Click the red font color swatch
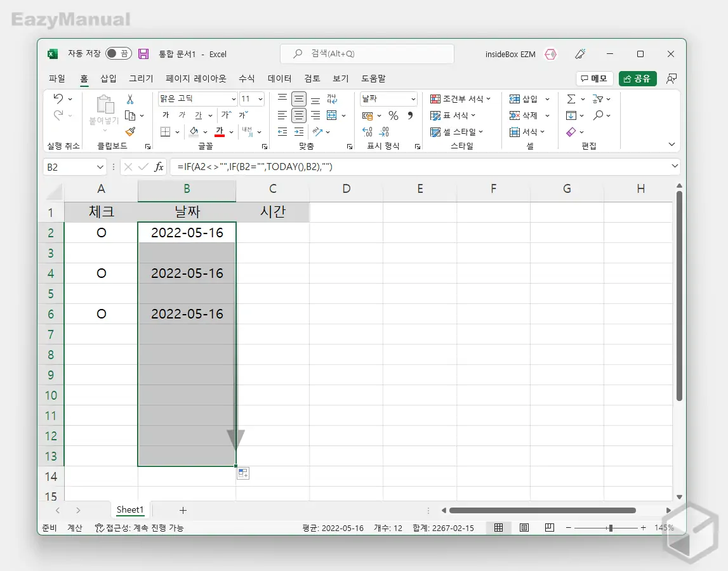The width and height of the screenshot is (728, 571). [220, 132]
